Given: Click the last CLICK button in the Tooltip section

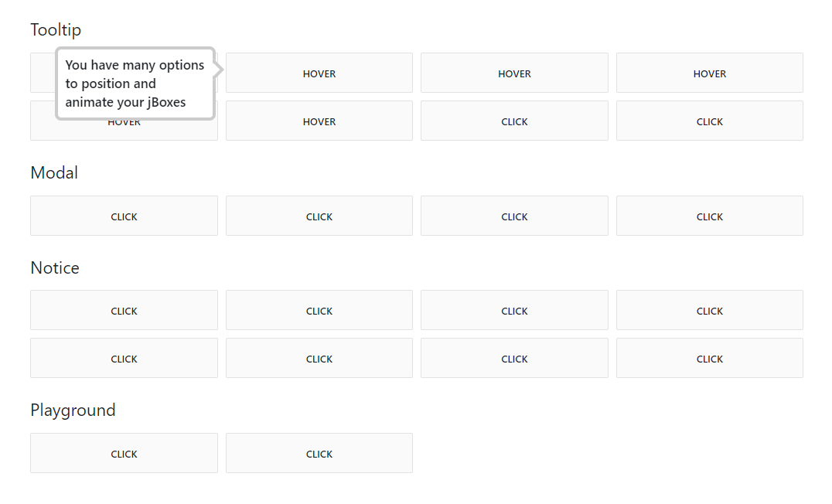Looking at the screenshot, I should (x=709, y=121).
